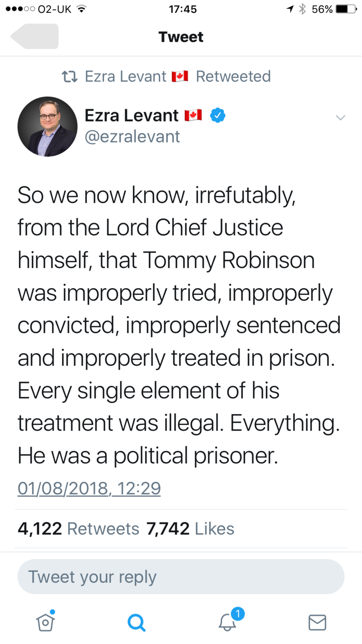This screenshot has width=362, height=644.
Task: Open the @ezralevant handle
Action: (x=132, y=137)
